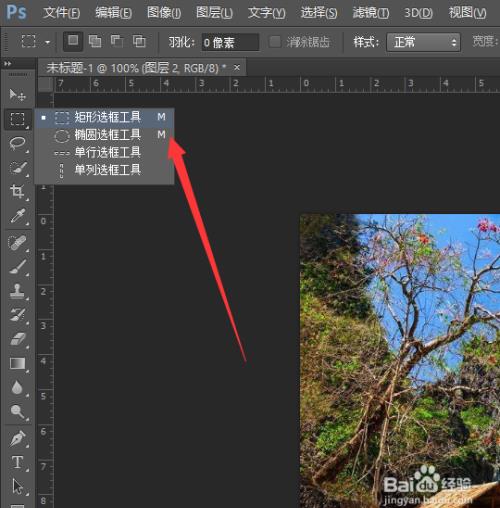Select the Spot Healing Brush tool
This screenshot has width=500, height=508.
(17, 243)
